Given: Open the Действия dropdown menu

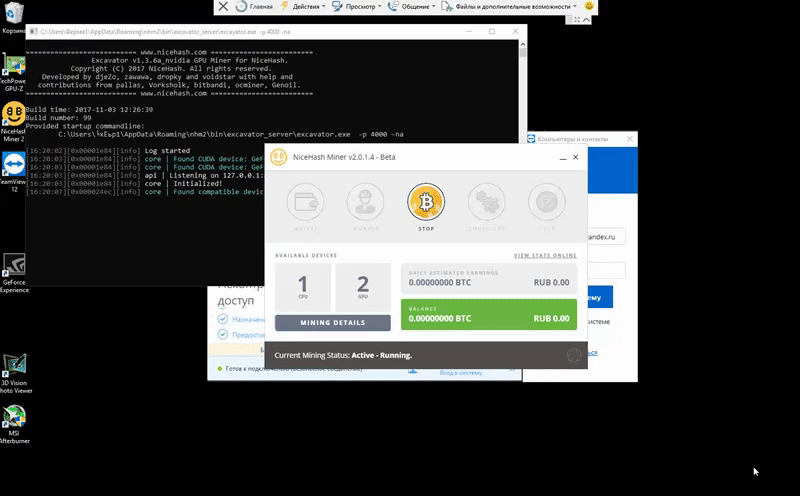Looking at the screenshot, I should [303, 7].
